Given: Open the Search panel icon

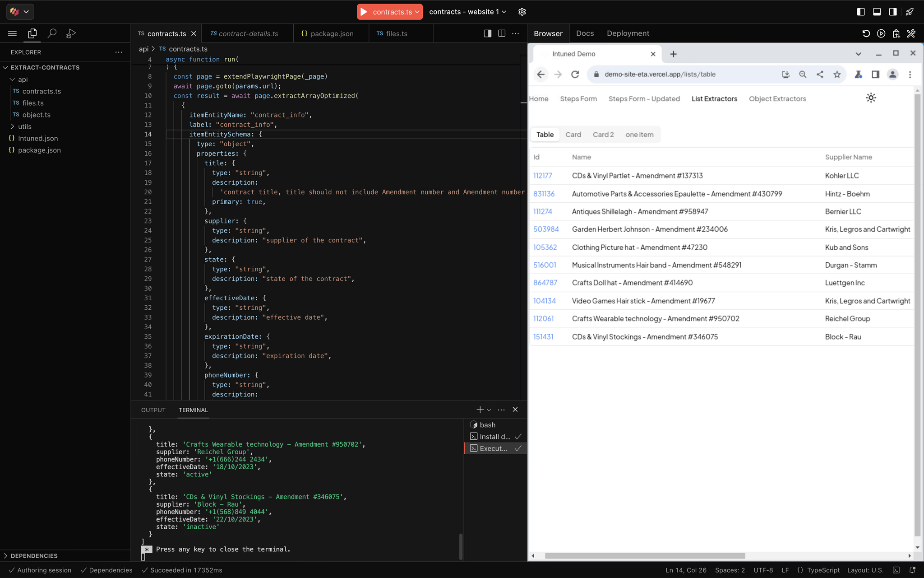Looking at the screenshot, I should 52,33.
